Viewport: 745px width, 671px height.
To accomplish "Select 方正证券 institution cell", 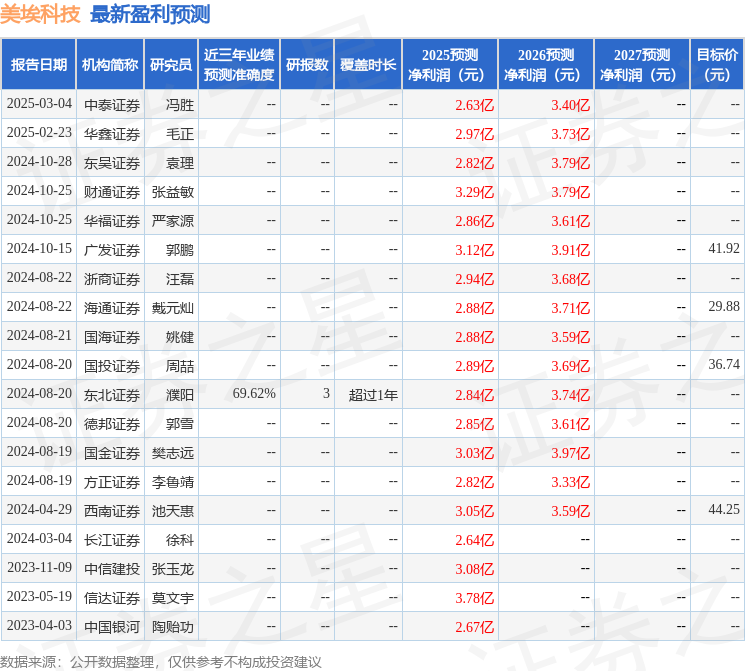I will [112, 482].
